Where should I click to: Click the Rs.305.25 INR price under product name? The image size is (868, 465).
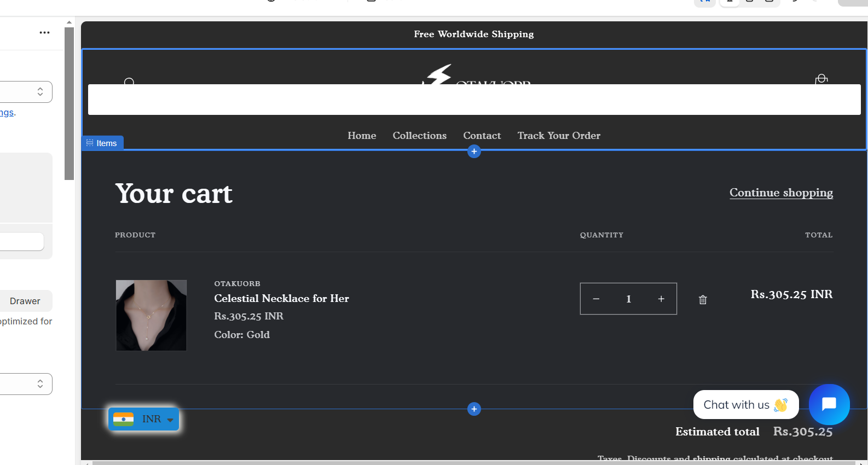(x=248, y=316)
